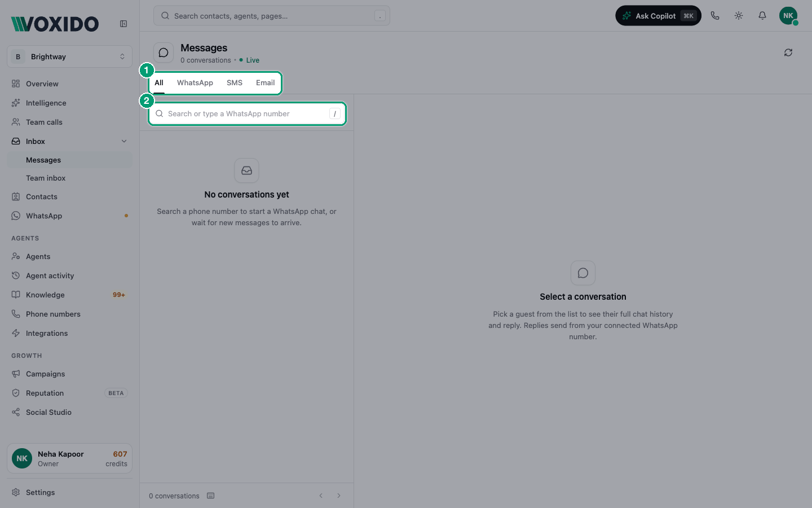Screen dimensions: 812x508
Task: Go to previous page of conversations
Action: pos(321,496)
